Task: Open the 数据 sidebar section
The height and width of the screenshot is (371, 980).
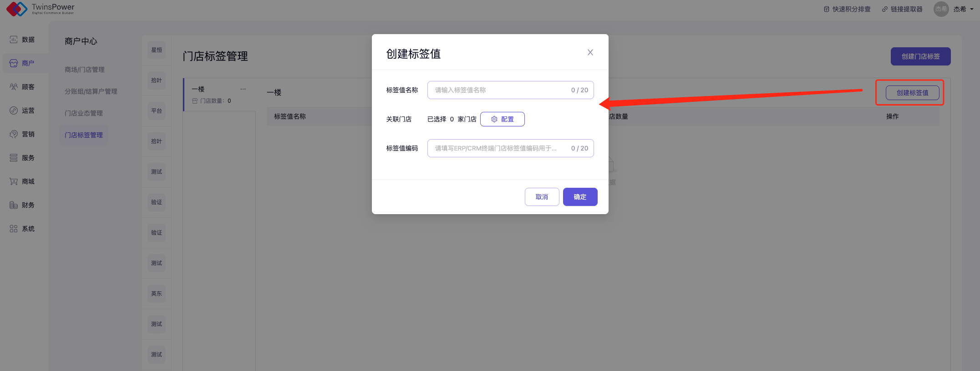Action: (x=22, y=40)
